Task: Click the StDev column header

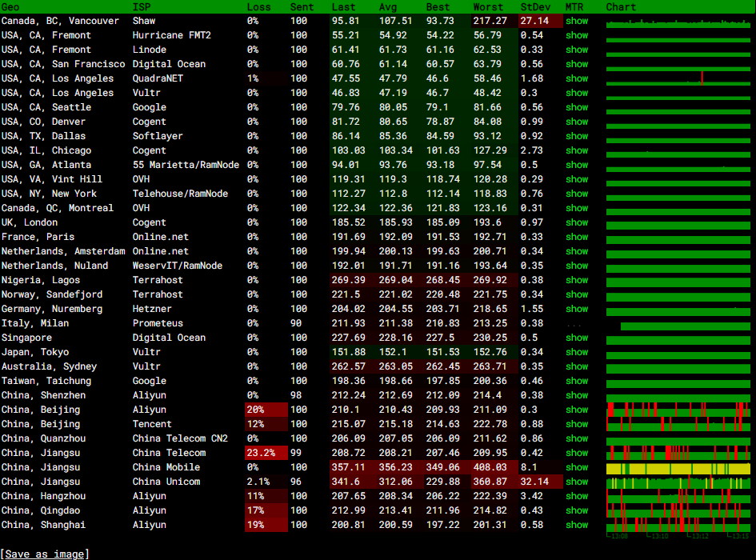Action: click(x=535, y=7)
